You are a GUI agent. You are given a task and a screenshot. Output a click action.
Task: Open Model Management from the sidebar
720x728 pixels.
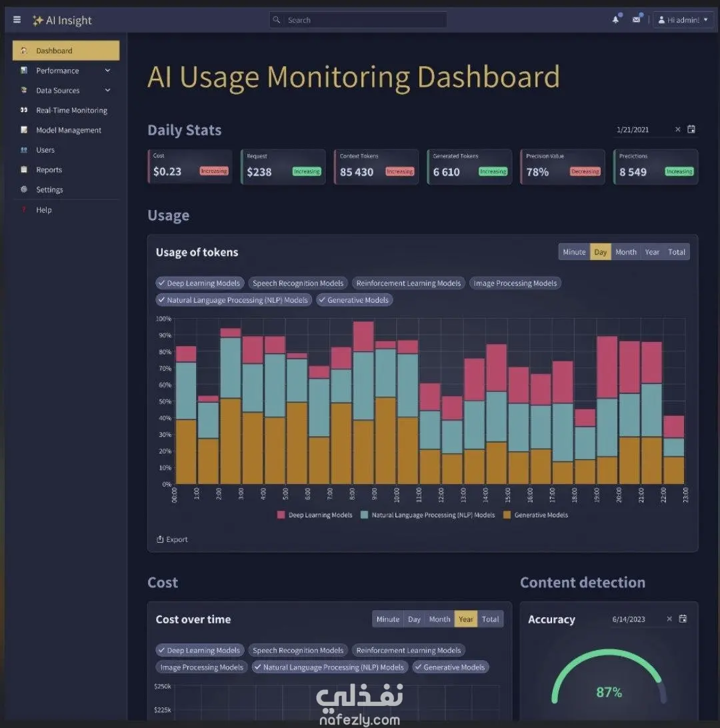coord(68,130)
